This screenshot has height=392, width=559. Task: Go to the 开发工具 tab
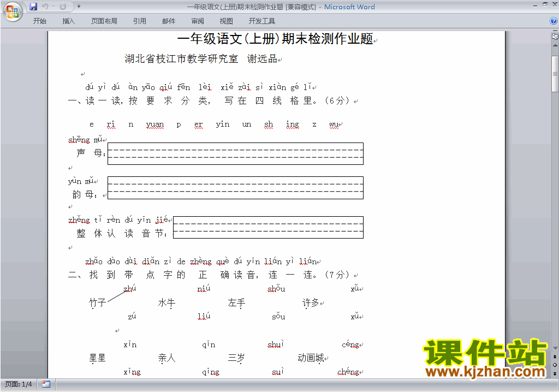click(262, 21)
